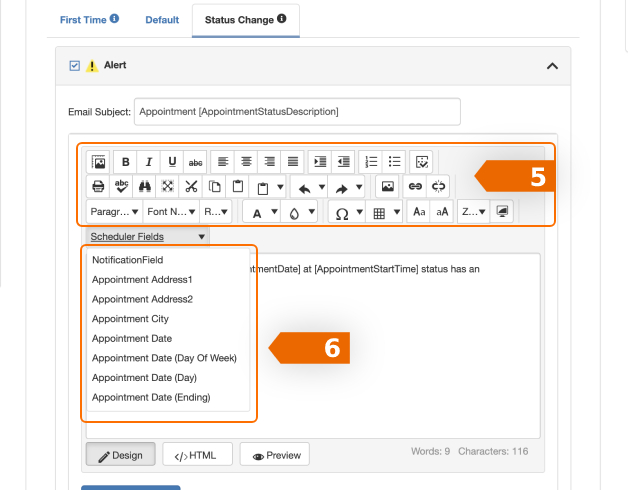Viewport: 628px width, 490px height.
Task: Switch to the Default tab
Action: pyautogui.click(x=162, y=19)
